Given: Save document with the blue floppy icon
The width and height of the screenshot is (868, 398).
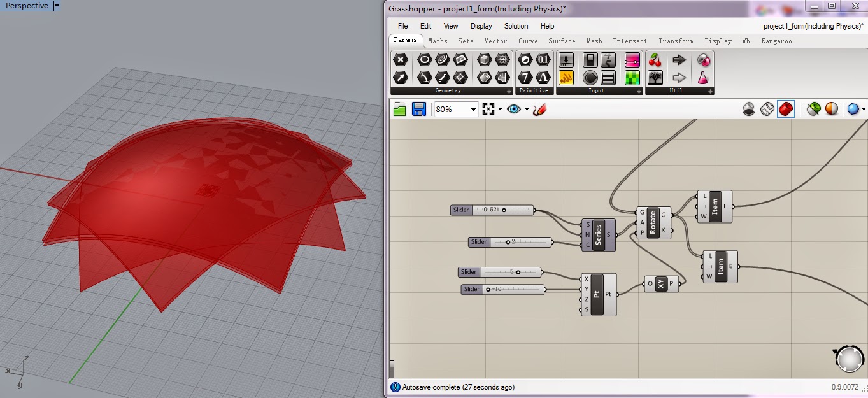Looking at the screenshot, I should [418, 109].
